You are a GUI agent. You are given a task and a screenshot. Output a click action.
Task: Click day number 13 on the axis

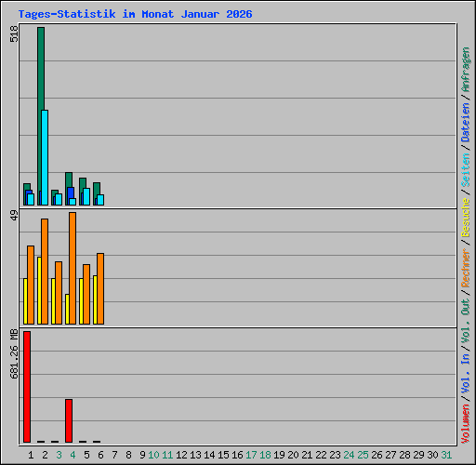[x=195, y=455]
